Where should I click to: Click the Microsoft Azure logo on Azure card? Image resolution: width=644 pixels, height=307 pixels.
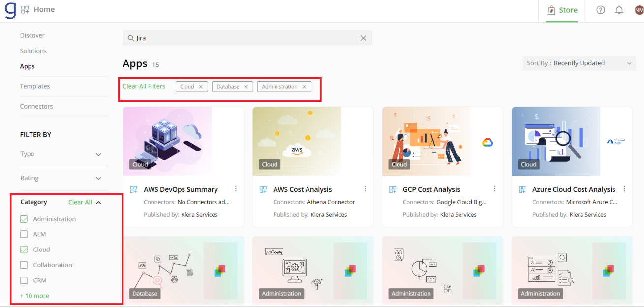616,141
